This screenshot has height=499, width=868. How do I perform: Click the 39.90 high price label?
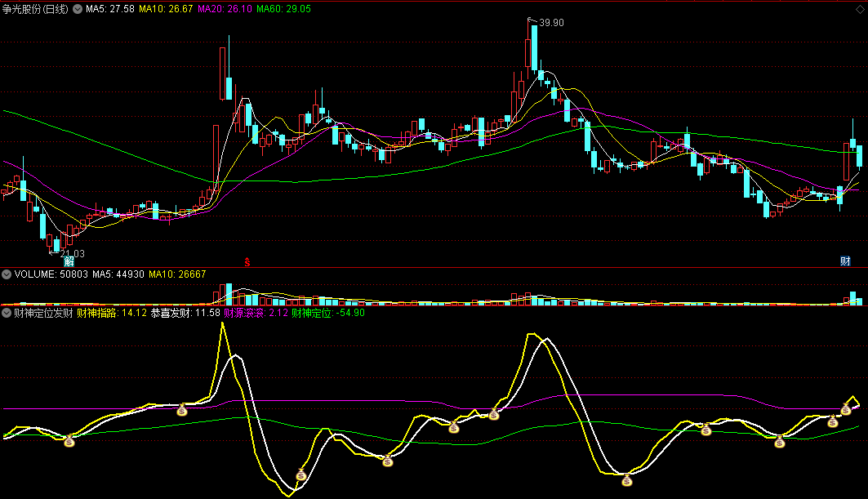tap(551, 23)
